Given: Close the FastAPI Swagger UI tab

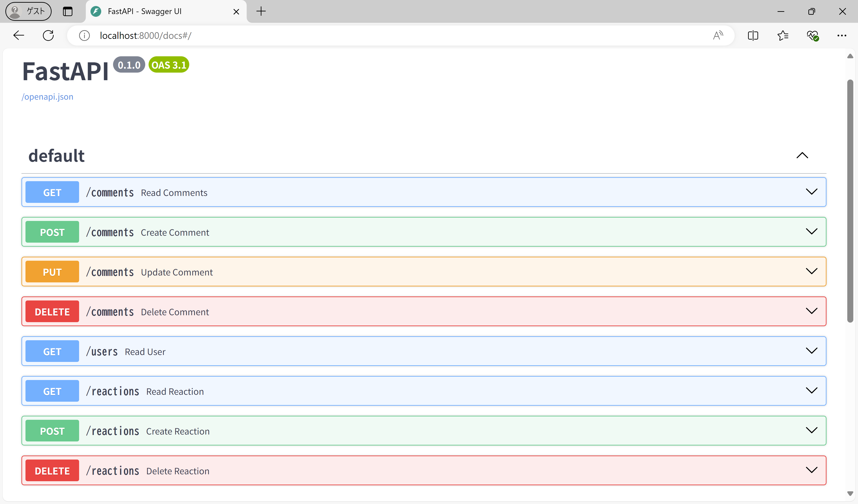Looking at the screenshot, I should (236, 12).
